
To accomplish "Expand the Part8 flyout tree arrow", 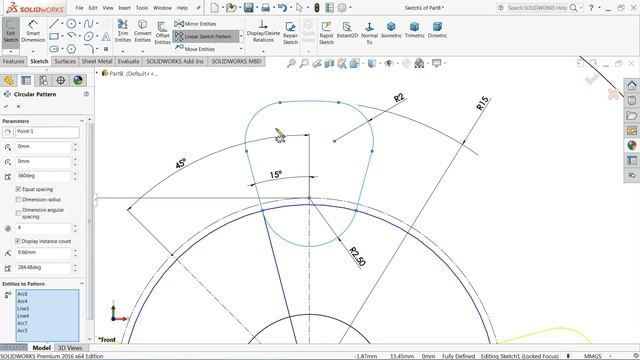I will pyautogui.click(x=97, y=73).
